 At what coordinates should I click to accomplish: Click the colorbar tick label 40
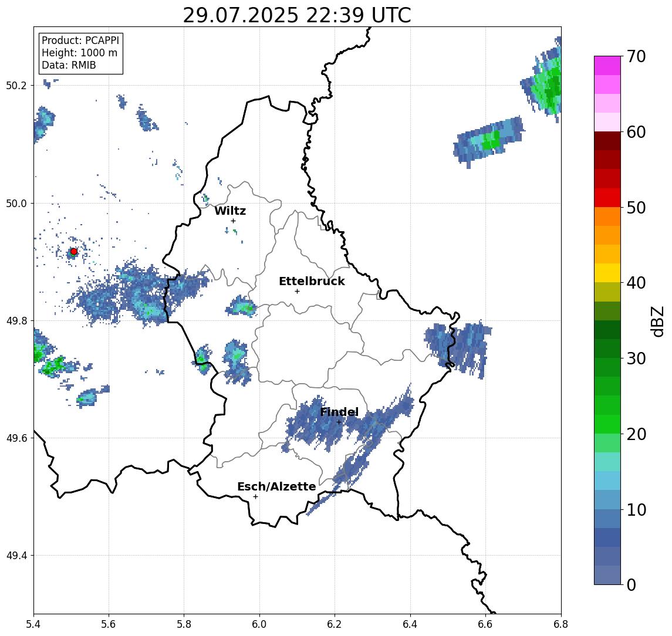coord(636,283)
